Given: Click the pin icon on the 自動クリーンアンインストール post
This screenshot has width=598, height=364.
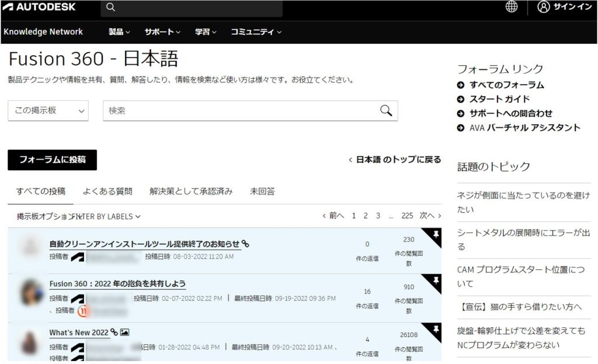Looking at the screenshot, I should 436,234.
